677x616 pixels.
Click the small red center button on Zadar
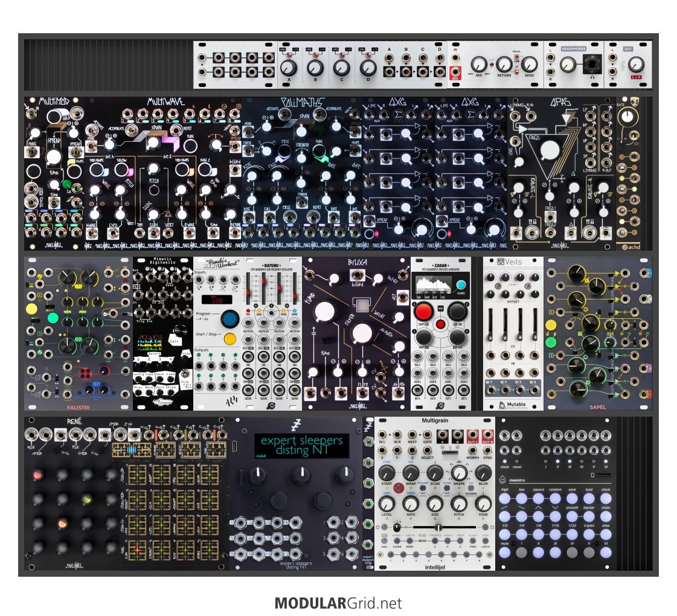pos(440,324)
